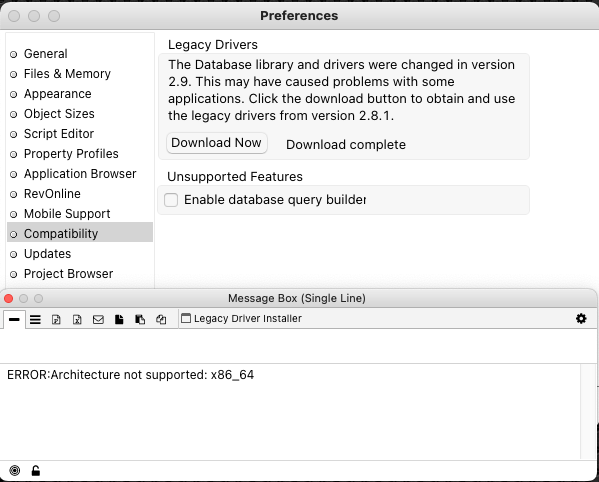Switch message box to single line mode

14,319
